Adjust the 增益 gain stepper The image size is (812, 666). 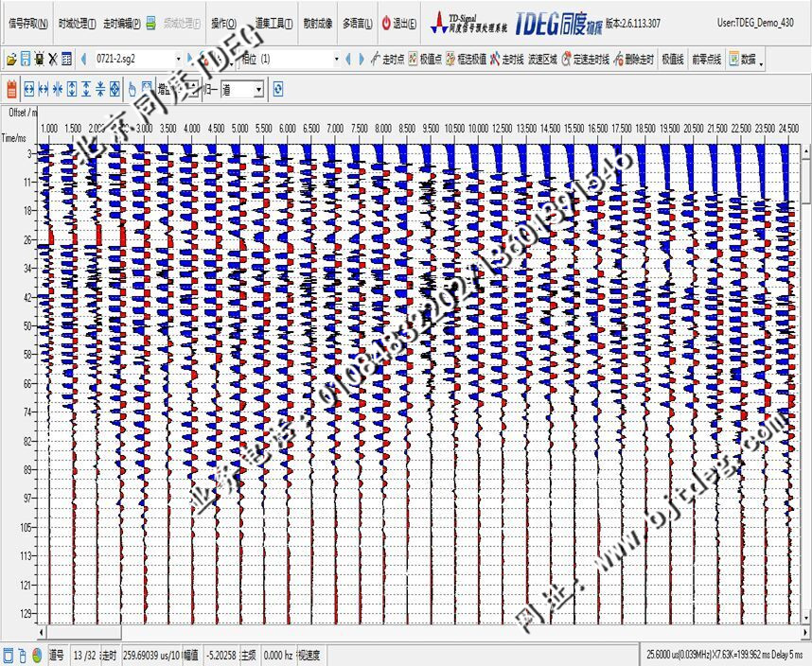point(193,90)
